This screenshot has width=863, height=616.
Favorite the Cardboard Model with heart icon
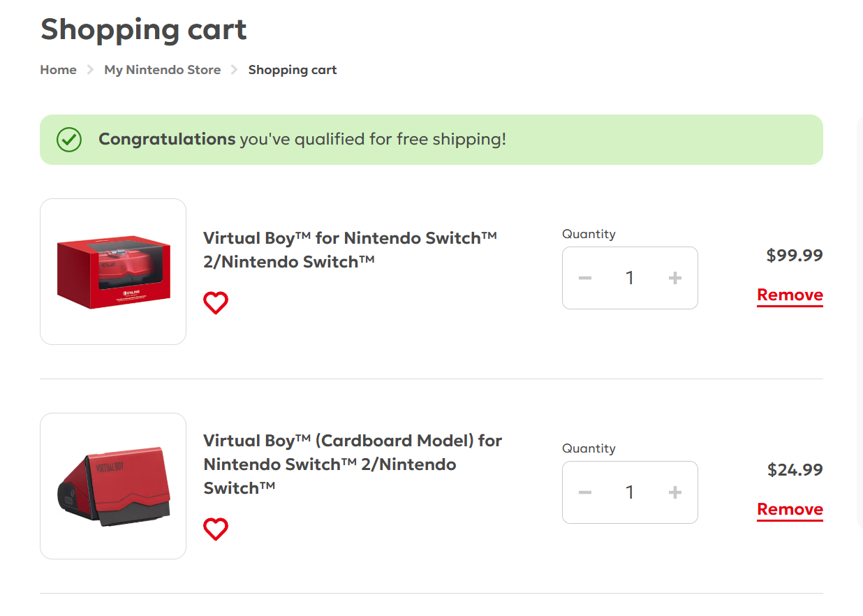216,529
